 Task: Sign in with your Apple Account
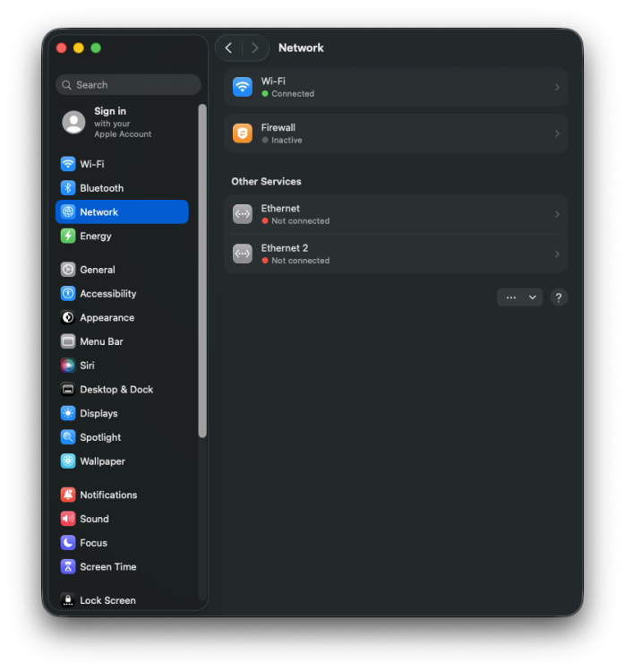point(122,123)
